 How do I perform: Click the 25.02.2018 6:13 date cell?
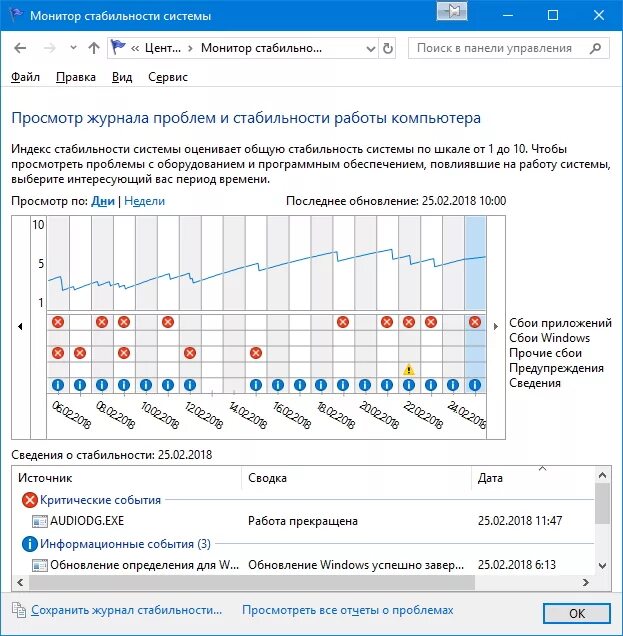[517, 565]
